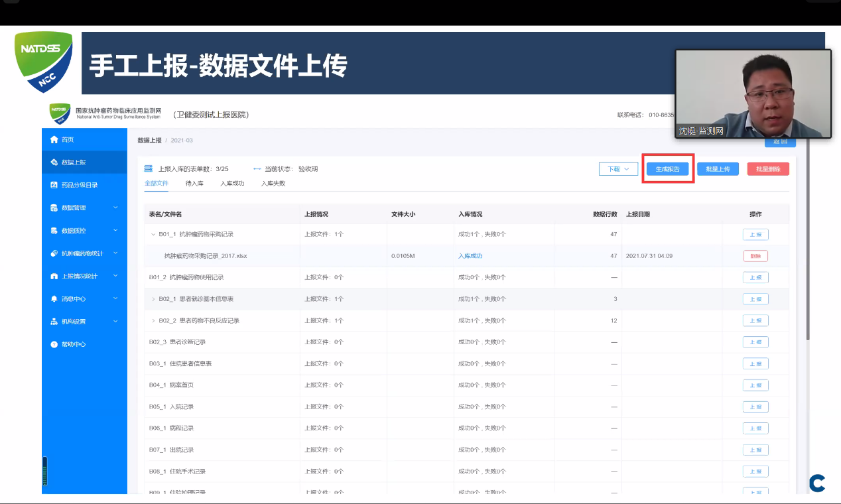
Task: Click the 数据管理 database icon
Action: tap(54, 208)
